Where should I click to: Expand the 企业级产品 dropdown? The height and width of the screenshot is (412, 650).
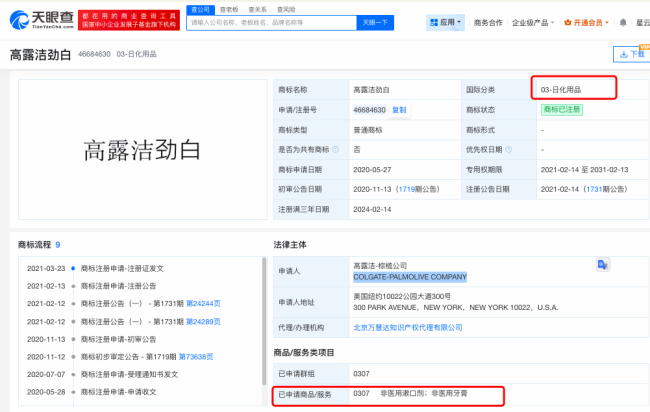point(533,22)
